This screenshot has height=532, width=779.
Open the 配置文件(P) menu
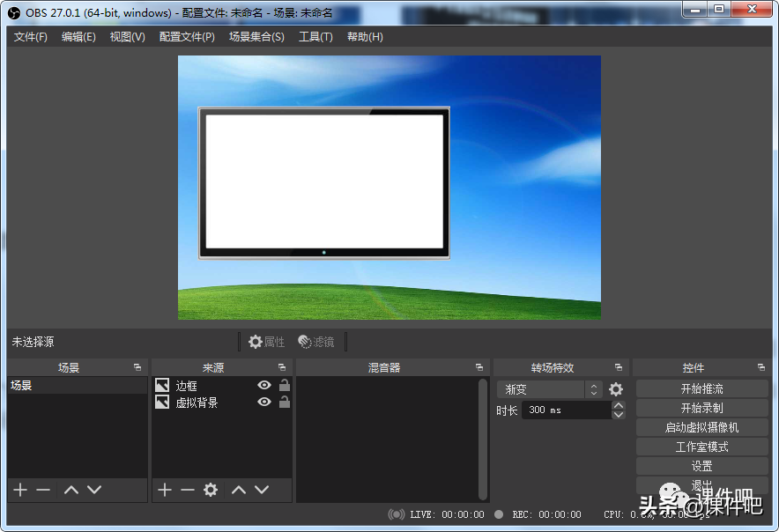(187, 37)
